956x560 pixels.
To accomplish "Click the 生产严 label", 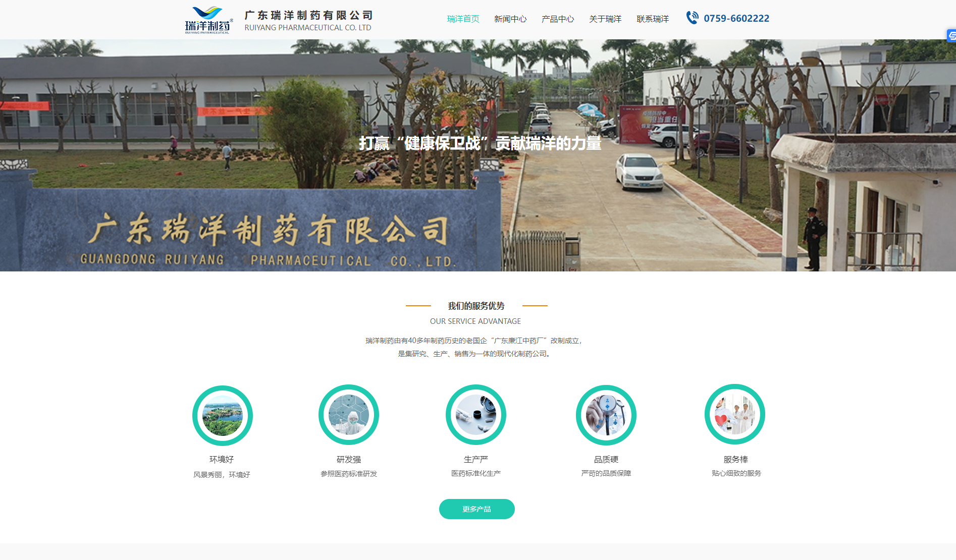I will (x=476, y=459).
